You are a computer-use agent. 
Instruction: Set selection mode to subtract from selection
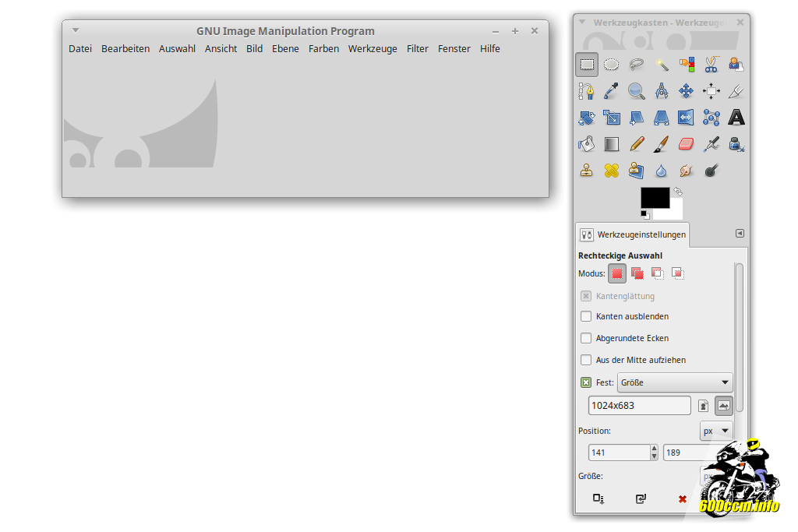[658, 273]
